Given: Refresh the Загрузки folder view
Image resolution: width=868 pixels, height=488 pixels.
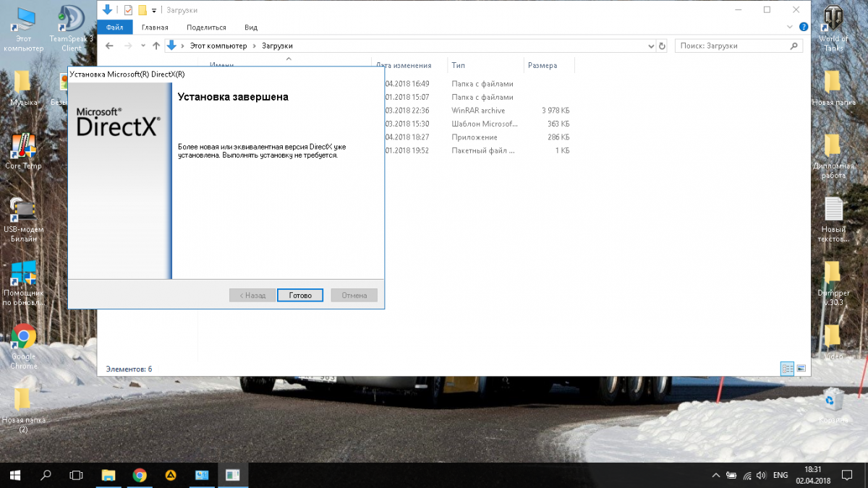Looking at the screenshot, I should (x=662, y=46).
